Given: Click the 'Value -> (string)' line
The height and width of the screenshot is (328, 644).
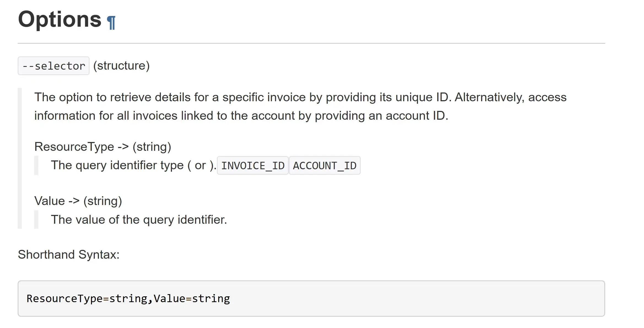Looking at the screenshot, I should pyautogui.click(x=78, y=201).
